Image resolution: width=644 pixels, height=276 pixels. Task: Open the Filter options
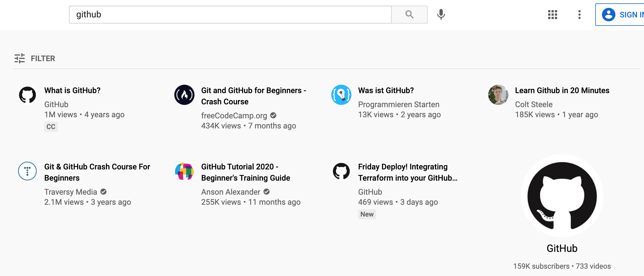click(35, 58)
